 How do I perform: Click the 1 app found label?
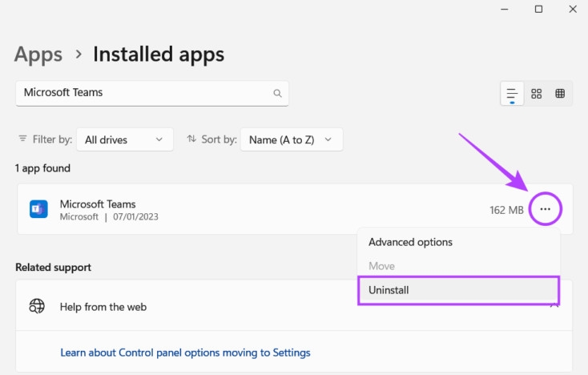(42, 168)
